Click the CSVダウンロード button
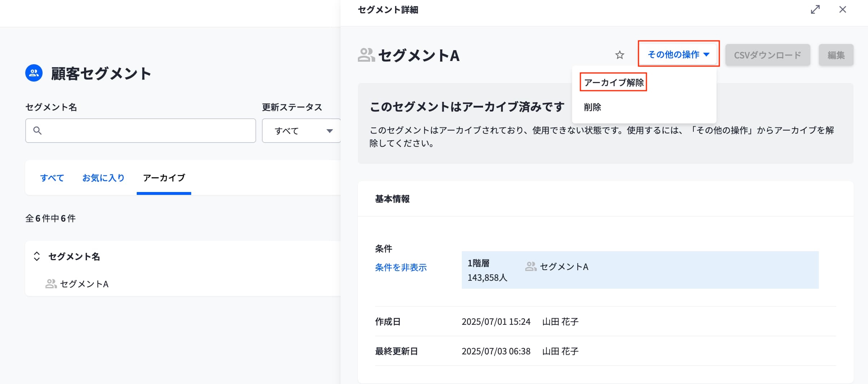Viewport: 868px width, 384px height. click(767, 55)
